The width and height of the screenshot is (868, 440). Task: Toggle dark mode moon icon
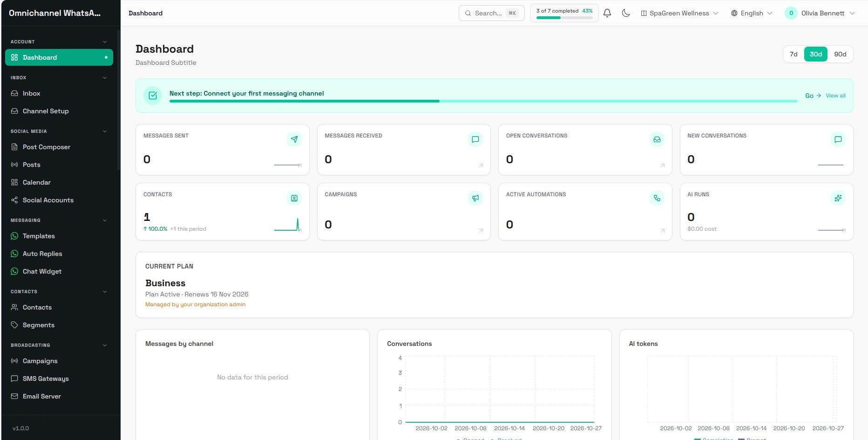coord(626,13)
